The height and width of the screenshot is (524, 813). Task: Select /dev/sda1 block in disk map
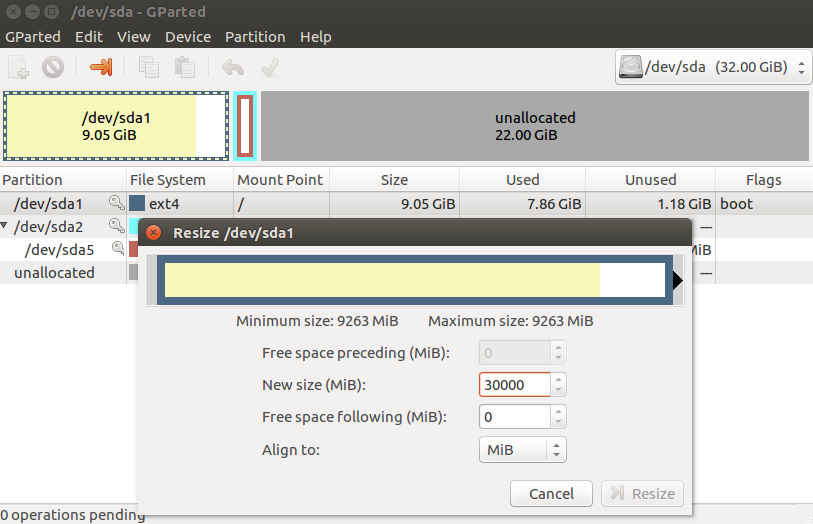tap(116, 126)
